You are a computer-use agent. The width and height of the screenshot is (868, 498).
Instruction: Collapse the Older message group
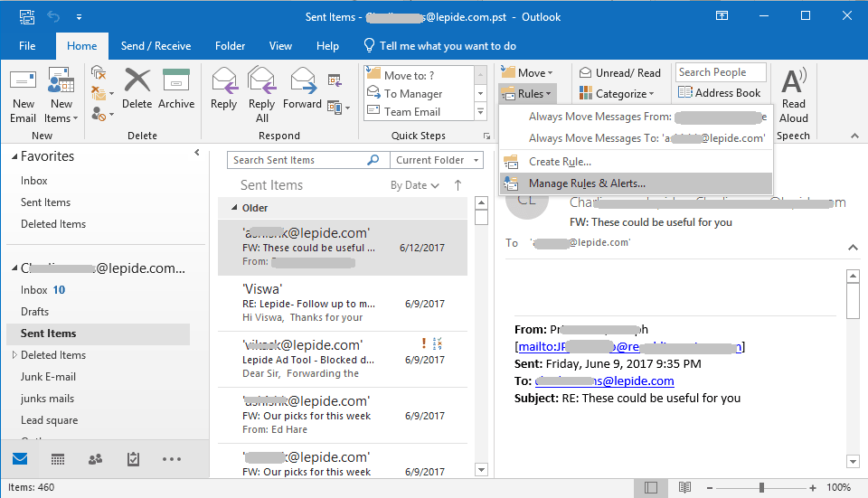click(x=234, y=208)
